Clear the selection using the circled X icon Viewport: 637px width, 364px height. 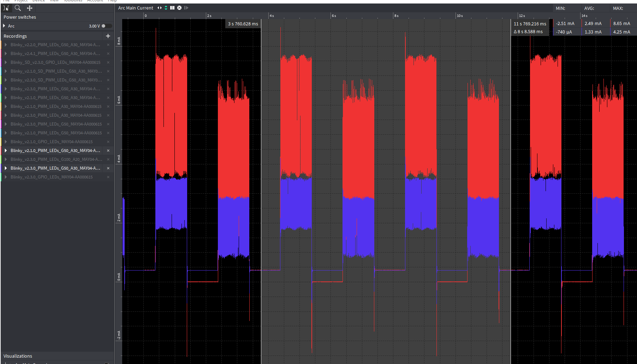click(179, 8)
